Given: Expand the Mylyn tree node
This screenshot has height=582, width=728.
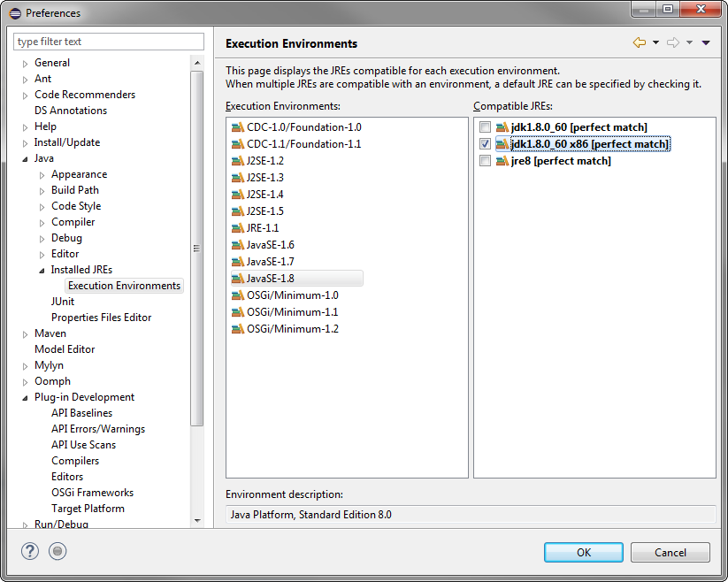Looking at the screenshot, I should point(25,366).
